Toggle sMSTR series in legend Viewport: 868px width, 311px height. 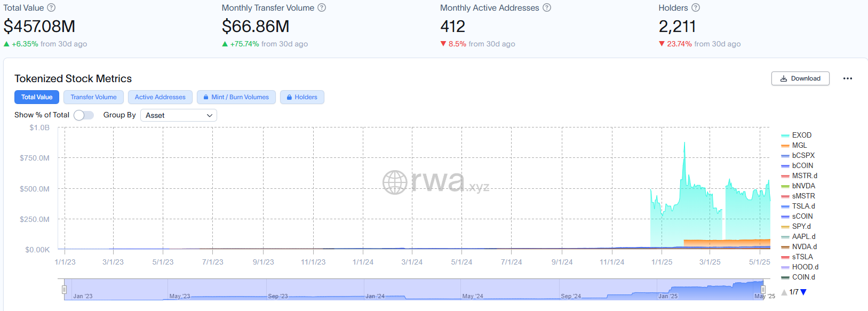[798, 196]
